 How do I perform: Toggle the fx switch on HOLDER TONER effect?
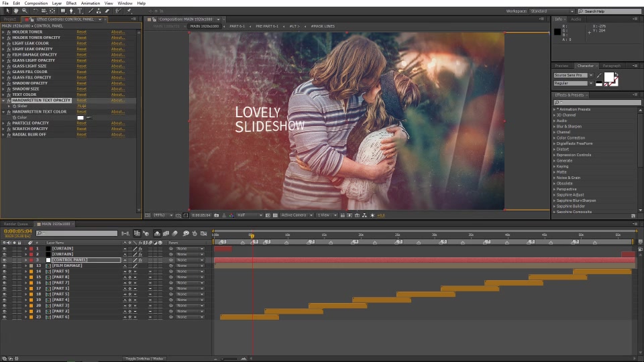(9, 32)
